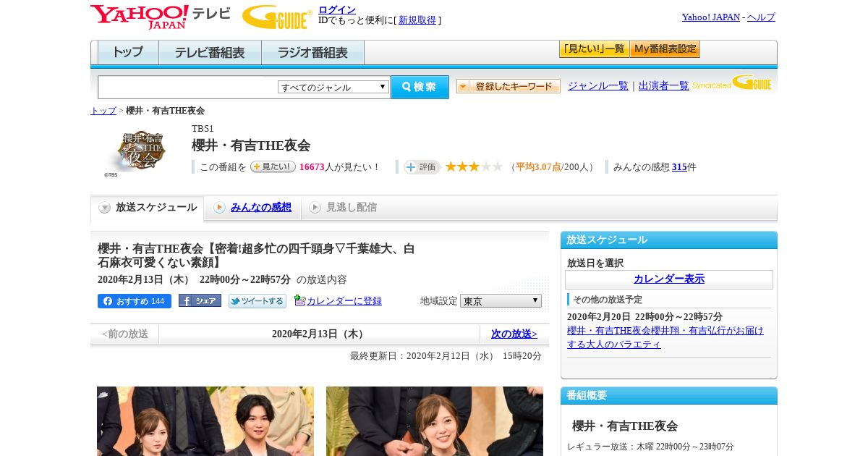Click the 見たい! plus button
Image resolution: width=868 pixels, height=456 pixels.
273,166
